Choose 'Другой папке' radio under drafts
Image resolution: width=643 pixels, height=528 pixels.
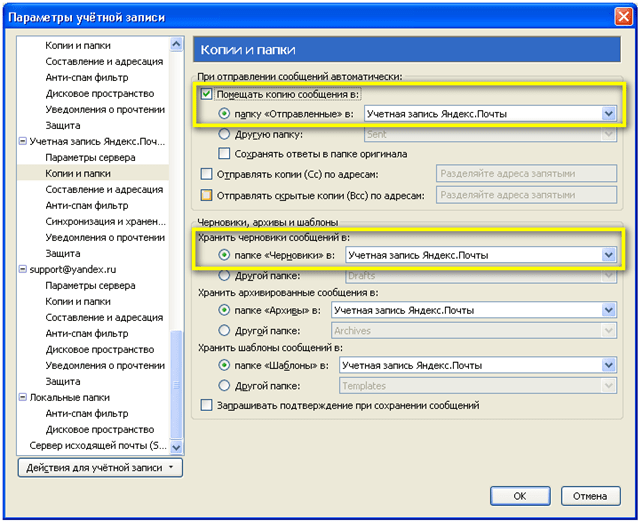point(224,275)
